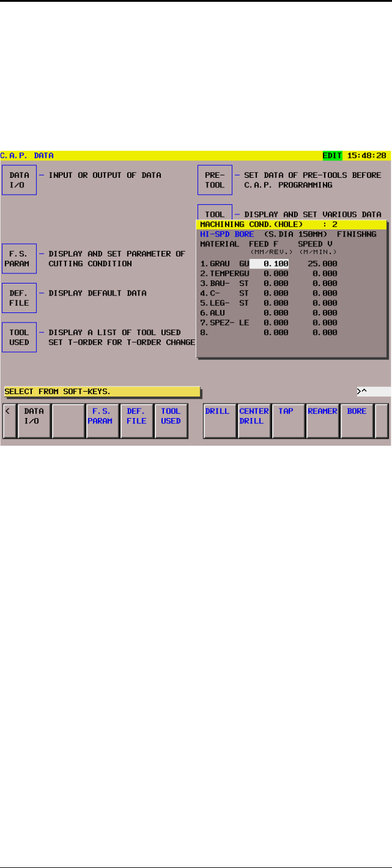Screen dimensions: 392x868
Task: Open the boxed TOOL USED item beside its description
Action: click(19, 338)
